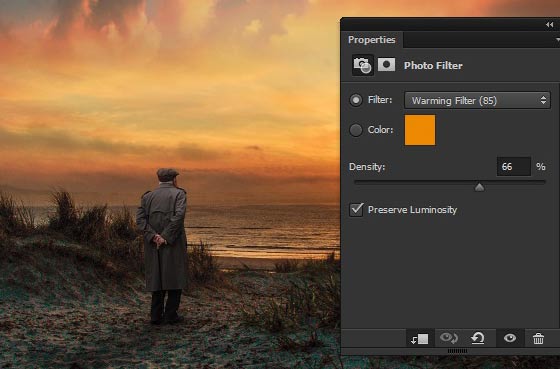Click the panel resize grip at bottom
The height and width of the screenshot is (369, 560).
coord(457,351)
